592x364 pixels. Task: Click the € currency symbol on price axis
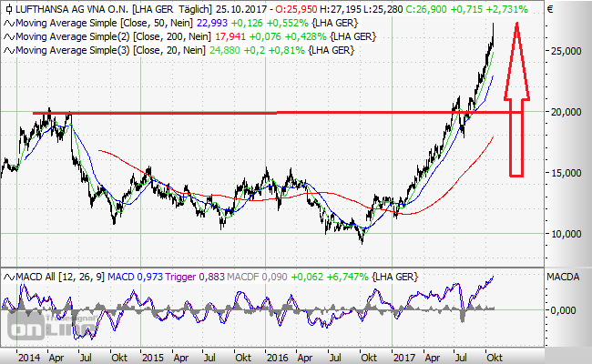[x=550, y=9]
